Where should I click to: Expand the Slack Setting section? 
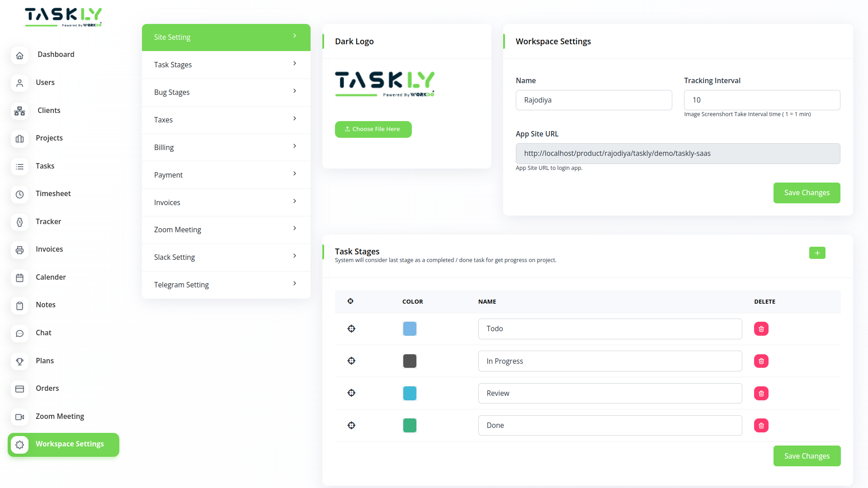click(226, 257)
